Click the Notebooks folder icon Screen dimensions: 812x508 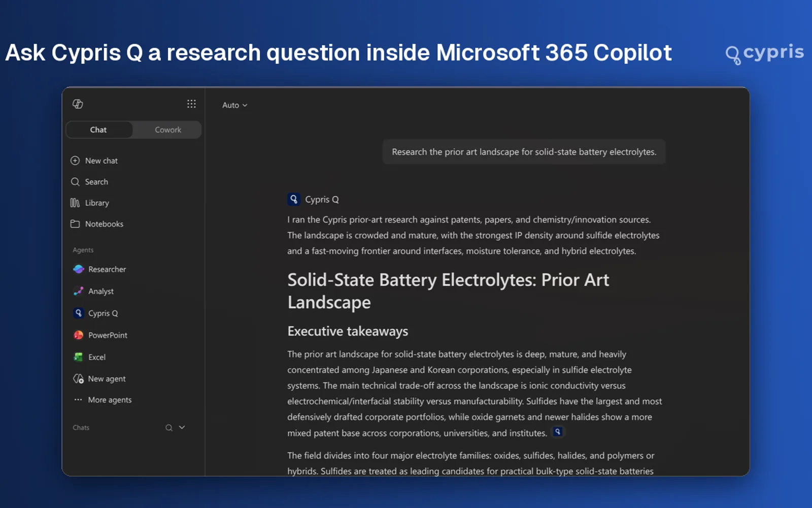coord(75,224)
